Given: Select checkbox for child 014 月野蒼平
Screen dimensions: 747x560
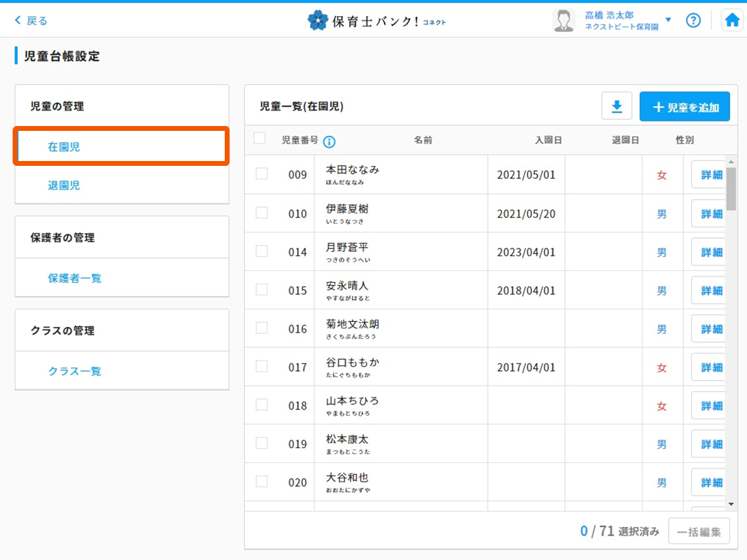Looking at the screenshot, I should click(262, 251).
